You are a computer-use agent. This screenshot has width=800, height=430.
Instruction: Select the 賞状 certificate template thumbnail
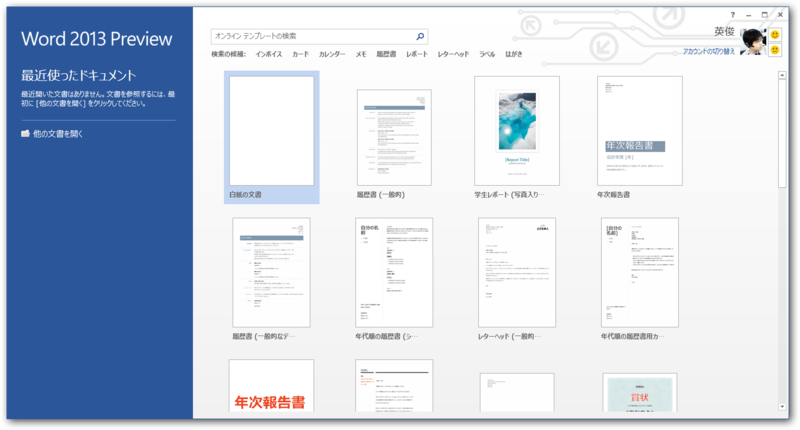(x=639, y=392)
